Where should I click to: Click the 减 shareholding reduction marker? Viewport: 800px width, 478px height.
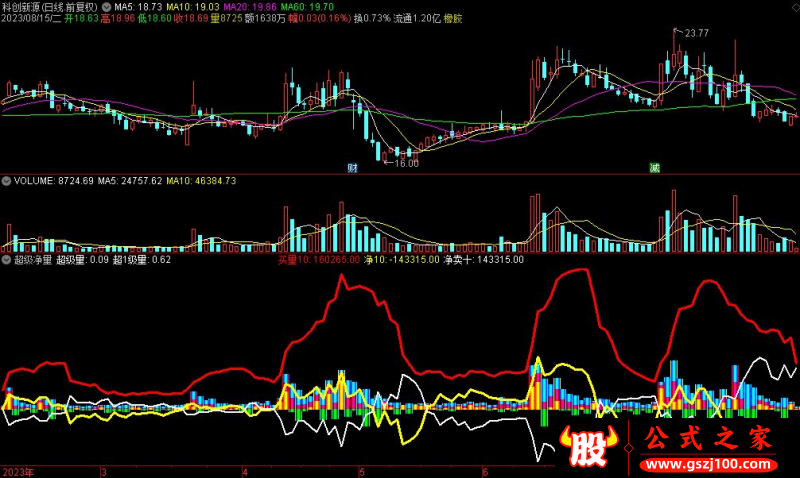655,168
